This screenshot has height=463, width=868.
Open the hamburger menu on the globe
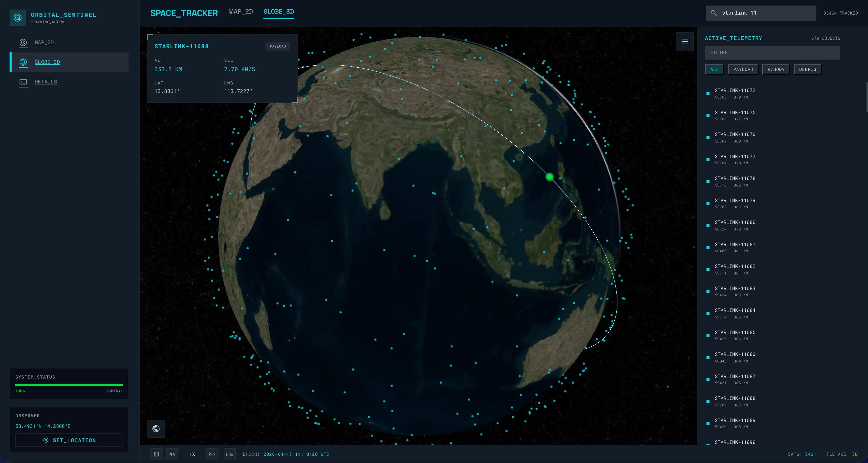[x=685, y=41]
